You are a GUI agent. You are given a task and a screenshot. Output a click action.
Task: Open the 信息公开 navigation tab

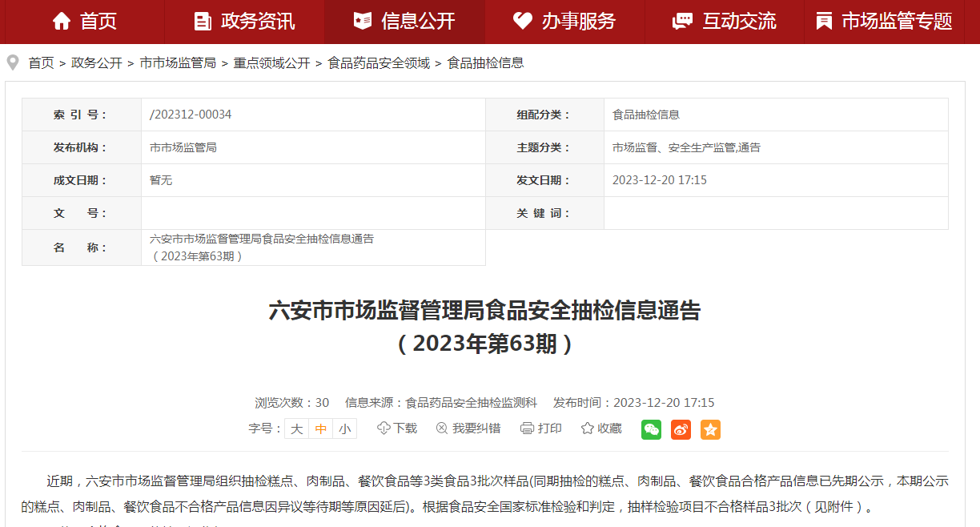404,22
